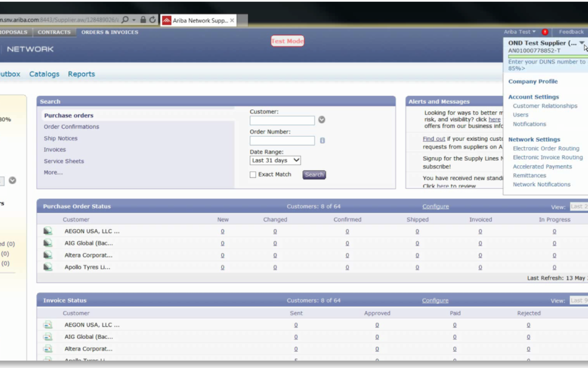
Task: Open Electronic Invoice Routing settings
Action: point(548,157)
